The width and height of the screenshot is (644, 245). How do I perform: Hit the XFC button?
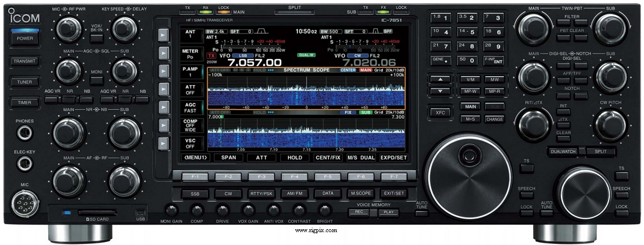(x=440, y=112)
